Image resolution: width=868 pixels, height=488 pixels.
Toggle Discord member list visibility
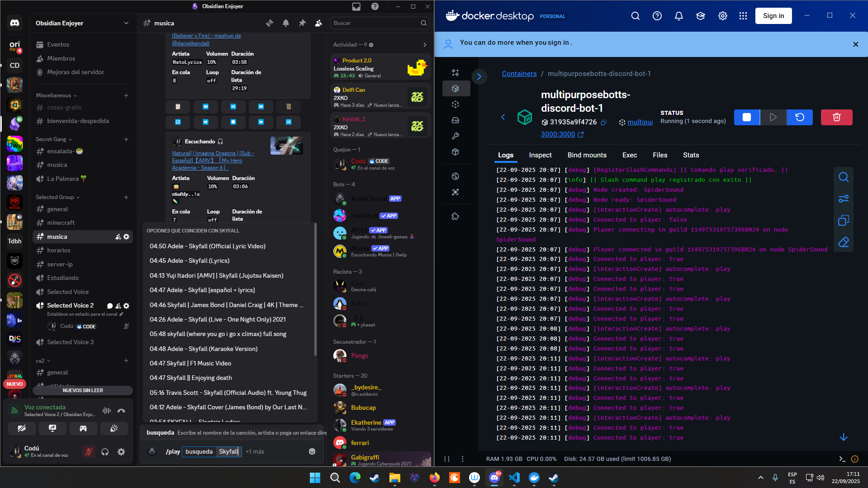click(x=318, y=23)
